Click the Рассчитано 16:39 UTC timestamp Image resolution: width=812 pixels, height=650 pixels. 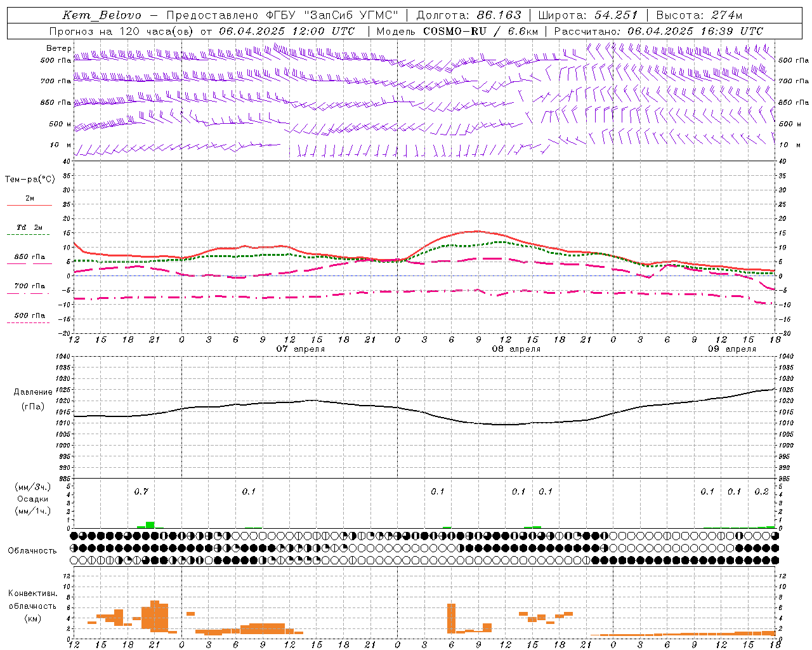[x=658, y=31]
